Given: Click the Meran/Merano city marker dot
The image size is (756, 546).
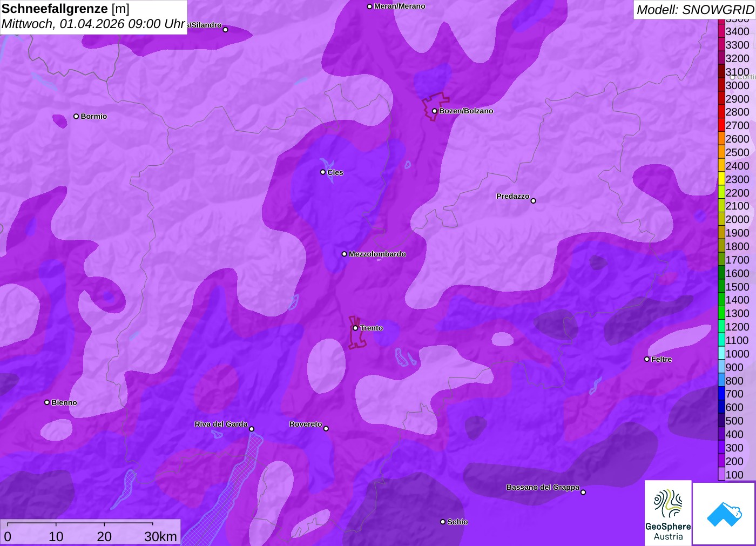Looking at the screenshot, I should (370, 6).
